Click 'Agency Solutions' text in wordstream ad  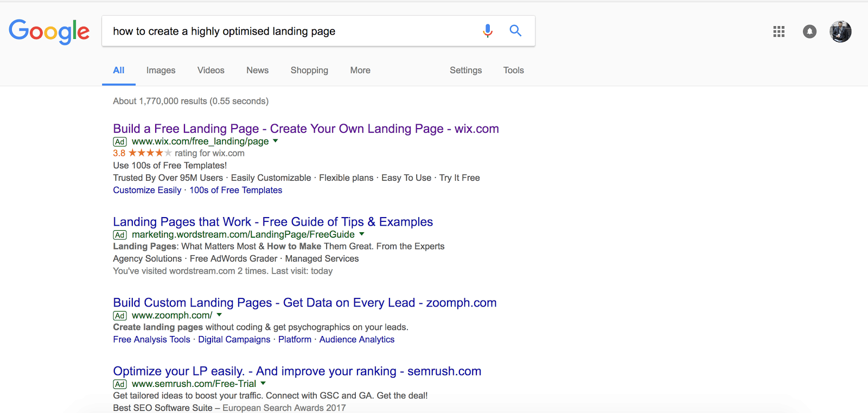click(x=148, y=258)
